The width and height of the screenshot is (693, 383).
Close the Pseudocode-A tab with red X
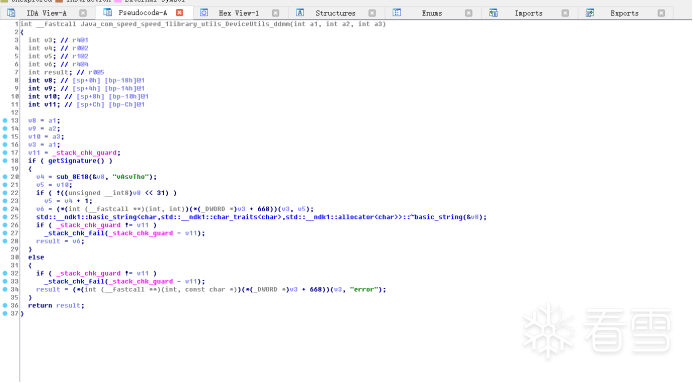click(x=179, y=13)
